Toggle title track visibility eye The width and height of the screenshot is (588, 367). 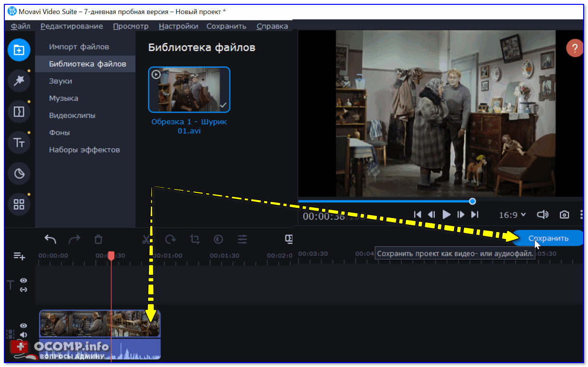[24, 280]
